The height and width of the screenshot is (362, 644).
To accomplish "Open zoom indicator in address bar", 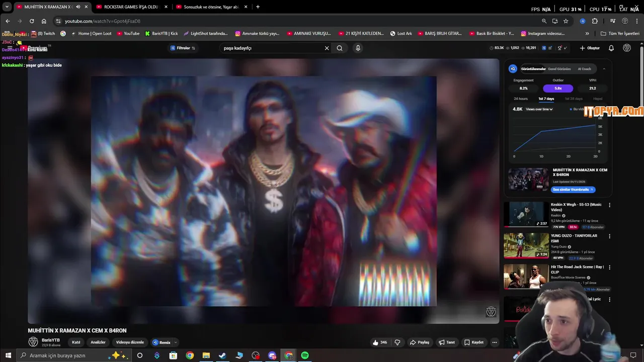I will tap(544, 21).
